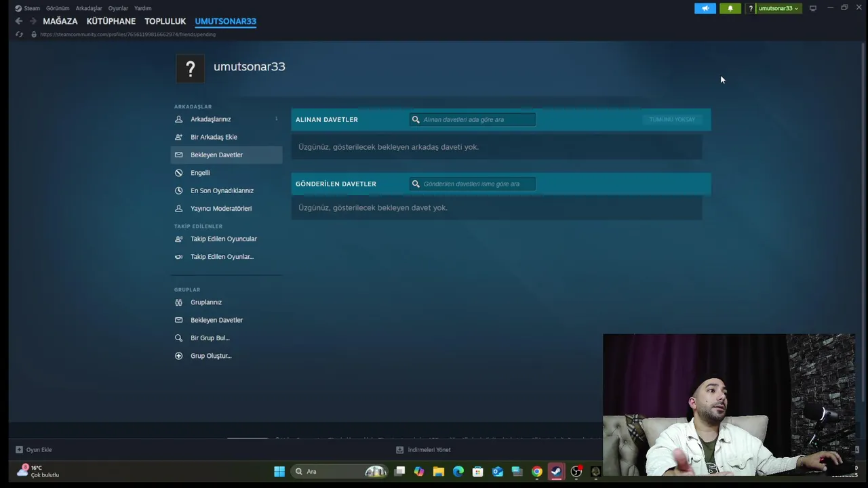This screenshot has width=868, height=488.
Task: Click the blue announcements megaphone button
Action: click(705, 8)
